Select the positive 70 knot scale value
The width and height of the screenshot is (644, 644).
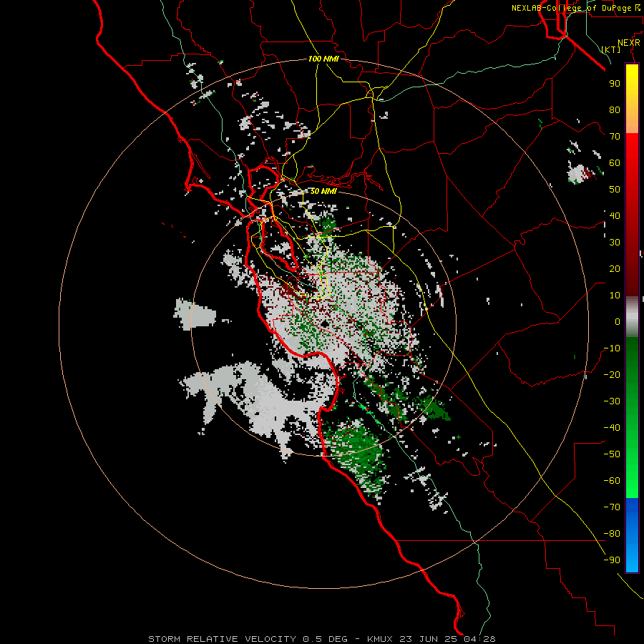[615, 137]
